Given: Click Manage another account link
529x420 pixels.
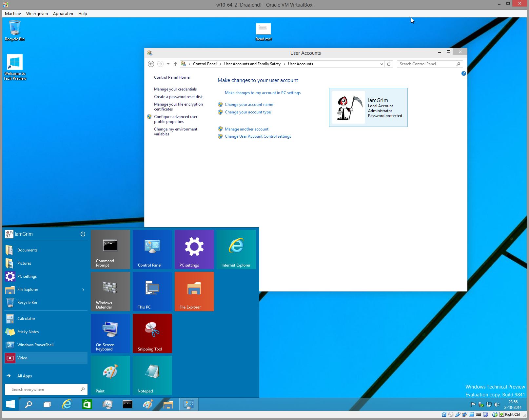Looking at the screenshot, I should coord(246,129).
